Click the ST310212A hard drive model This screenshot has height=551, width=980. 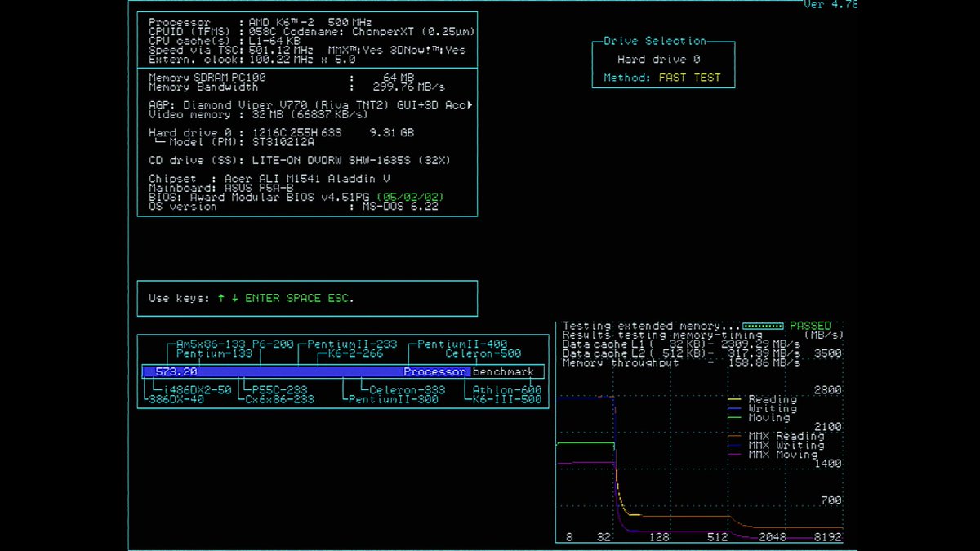tap(283, 141)
